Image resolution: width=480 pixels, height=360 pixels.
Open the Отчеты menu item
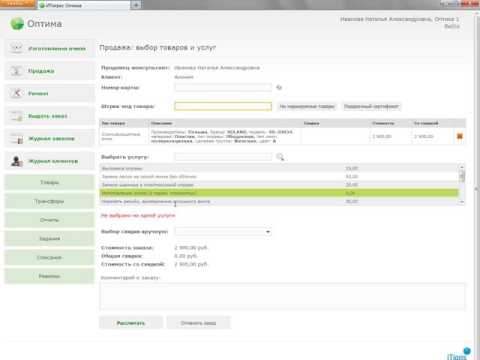49,220
